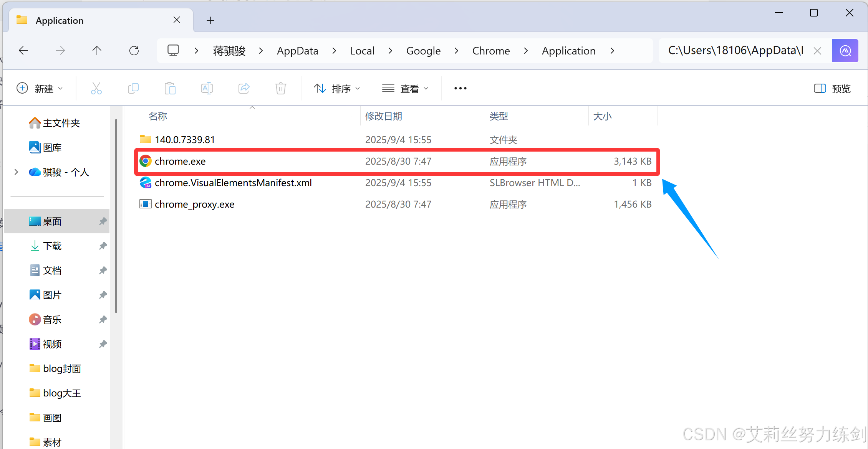The width and height of the screenshot is (868, 449).
Task: Click the Delete trash bin icon
Action: tap(281, 89)
